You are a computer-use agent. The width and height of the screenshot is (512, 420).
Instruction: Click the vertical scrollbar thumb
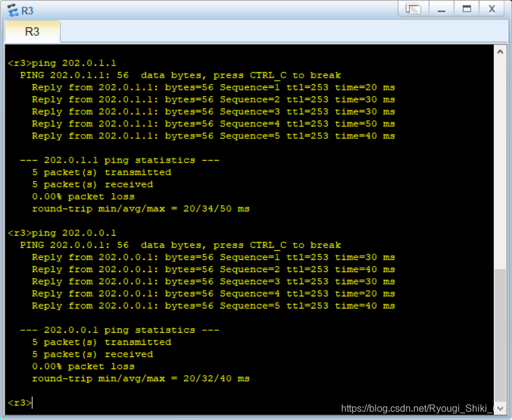coord(500,335)
